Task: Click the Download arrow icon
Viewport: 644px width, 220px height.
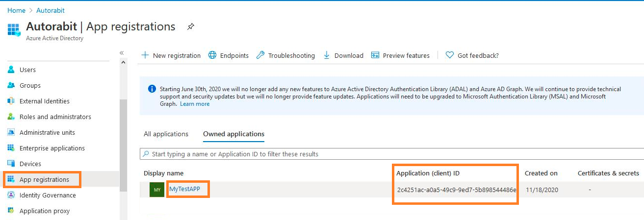Action: 327,55
